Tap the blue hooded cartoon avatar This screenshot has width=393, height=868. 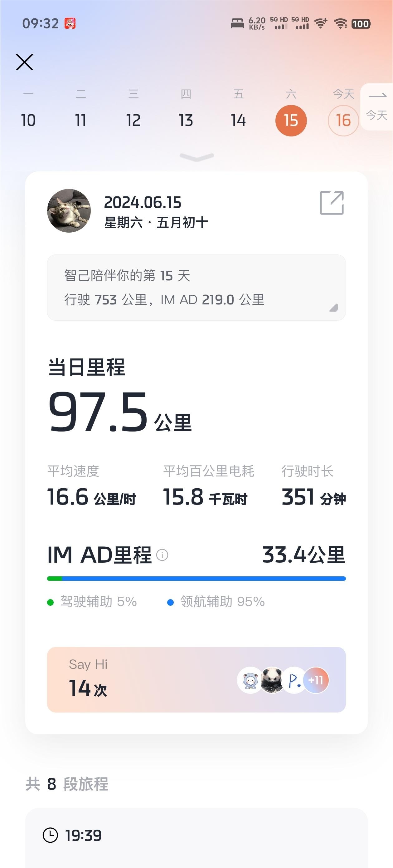[250, 680]
